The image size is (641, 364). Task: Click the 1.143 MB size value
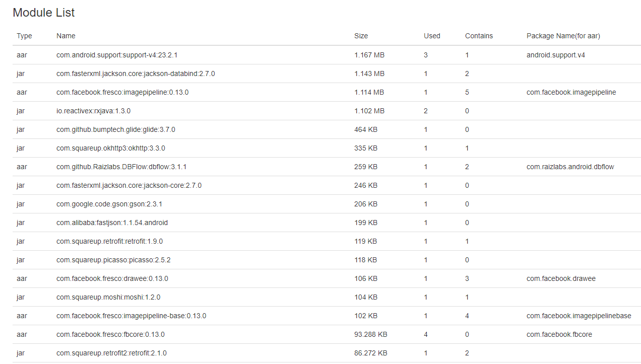[x=369, y=74]
